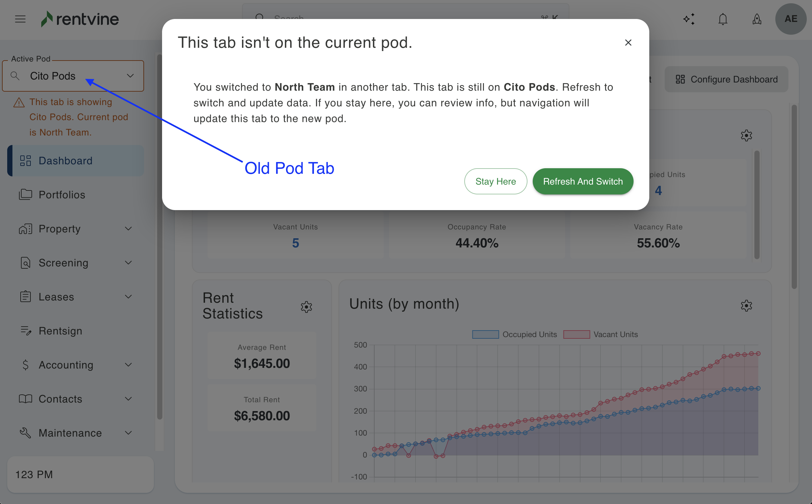Viewport: 812px width, 504px height.
Task: Click Refresh And Switch button
Action: click(582, 181)
